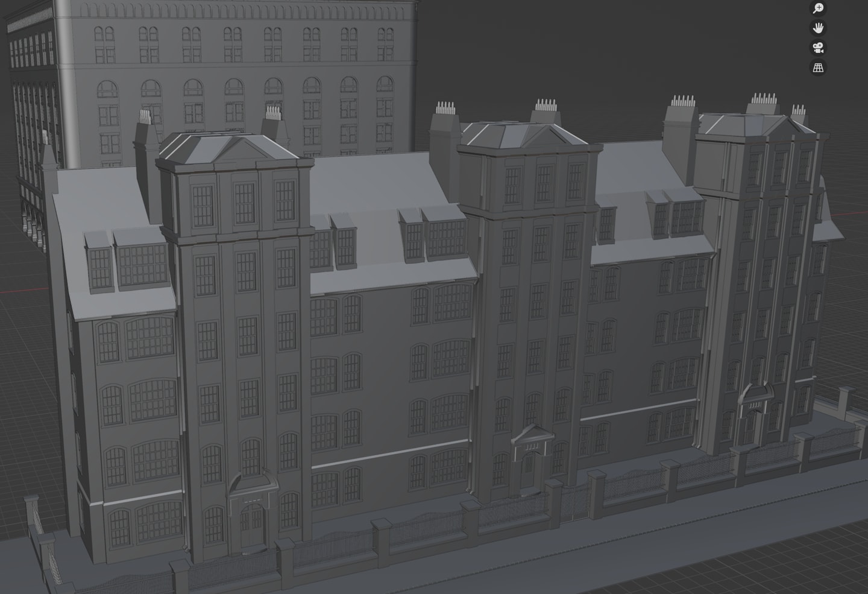
Task: Click the zoom magnifier gizmo icon
Action: pos(818,8)
